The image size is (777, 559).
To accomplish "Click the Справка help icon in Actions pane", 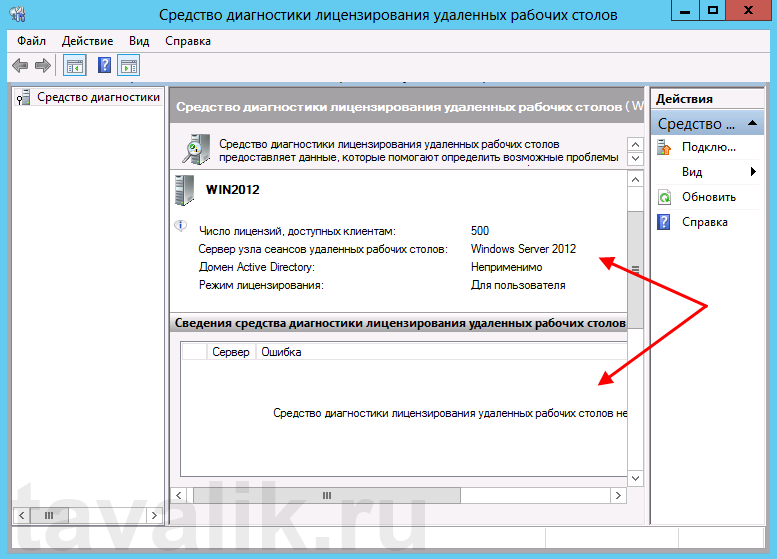I will point(665,222).
